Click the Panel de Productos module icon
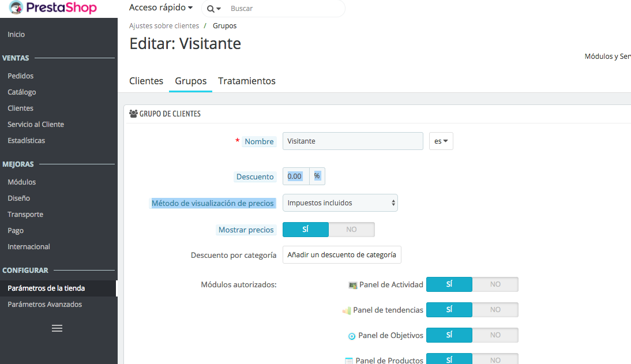 (x=349, y=361)
